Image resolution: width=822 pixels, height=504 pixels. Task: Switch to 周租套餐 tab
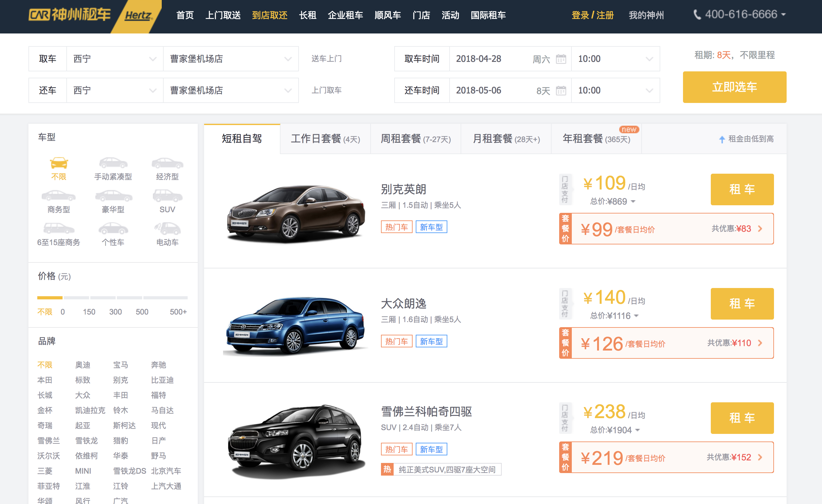pos(415,139)
